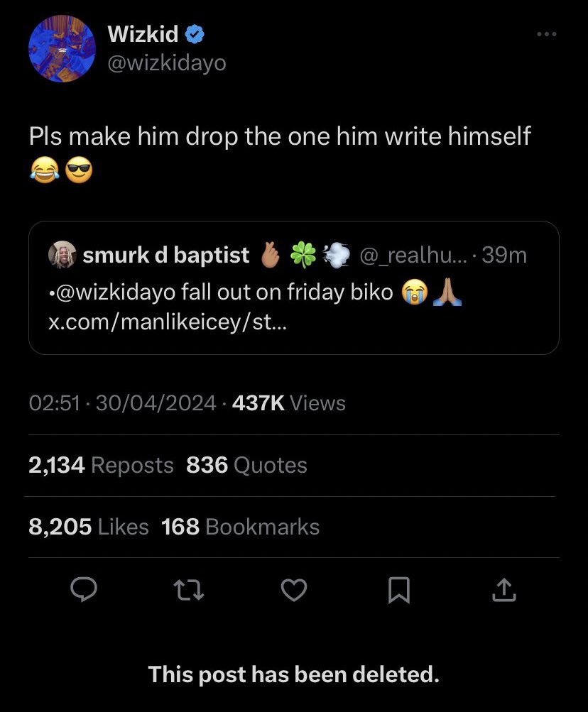Click the blue verified badge
This screenshot has height=712, width=588.
(196, 33)
